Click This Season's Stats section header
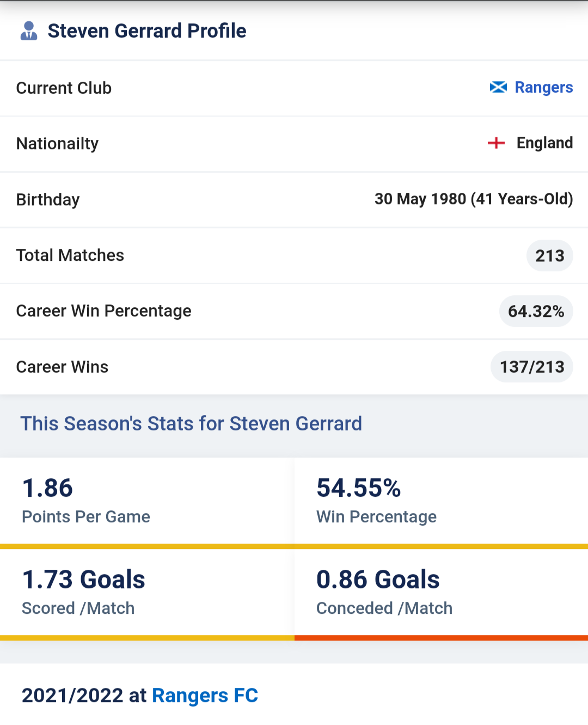The height and width of the screenshot is (725, 588). point(191,423)
